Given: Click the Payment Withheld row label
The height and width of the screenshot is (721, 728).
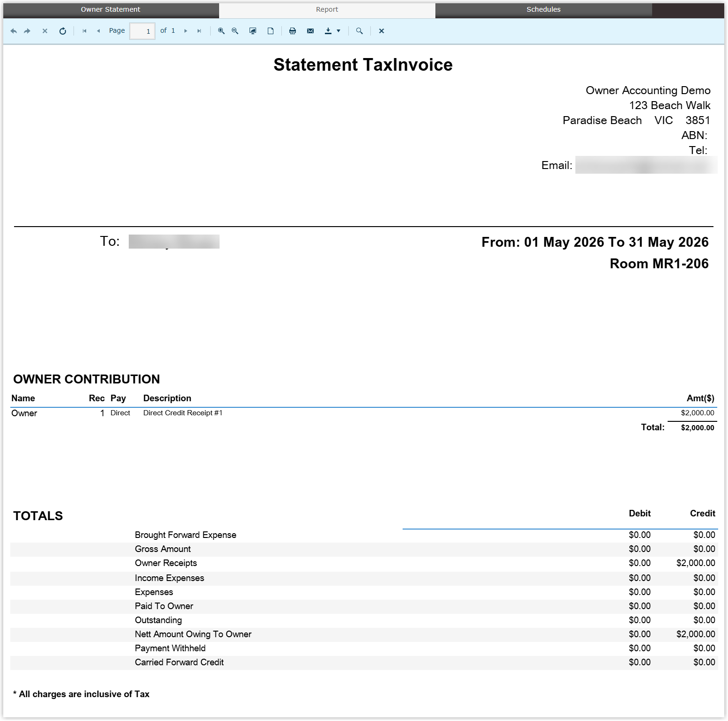Looking at the screenshot, I should (170, 648).
